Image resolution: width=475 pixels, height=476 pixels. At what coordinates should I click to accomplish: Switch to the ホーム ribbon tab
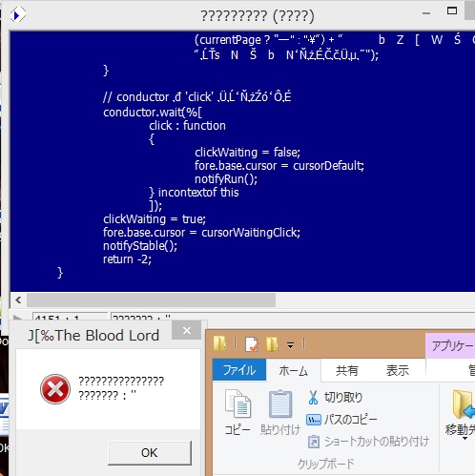coord(293,371)
